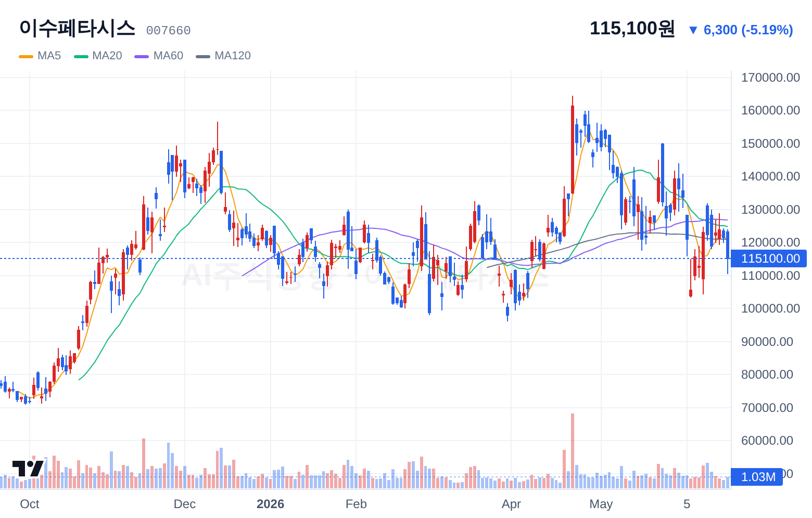Click the Oct label on time axis
Viewport: 812px width, 518px height.
(x=30, y=504)
